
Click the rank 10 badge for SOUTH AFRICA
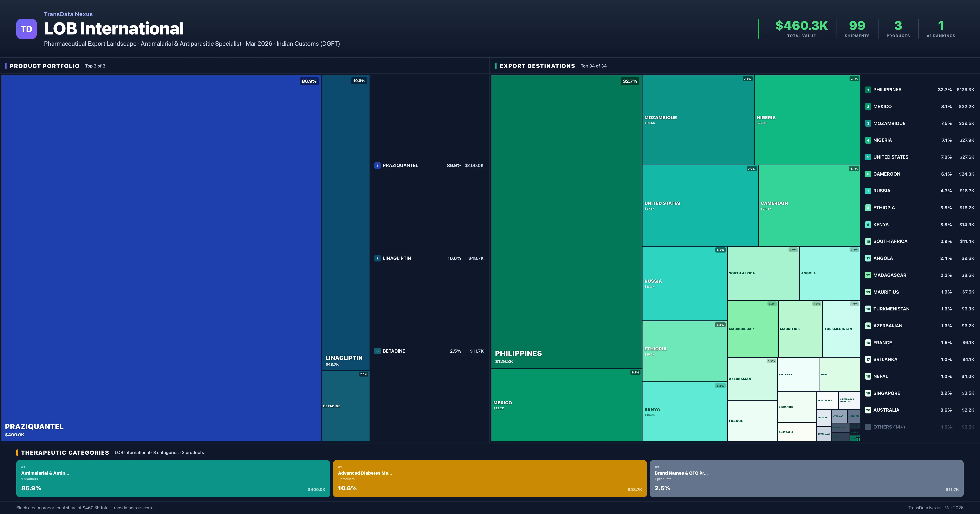[869, 241]
